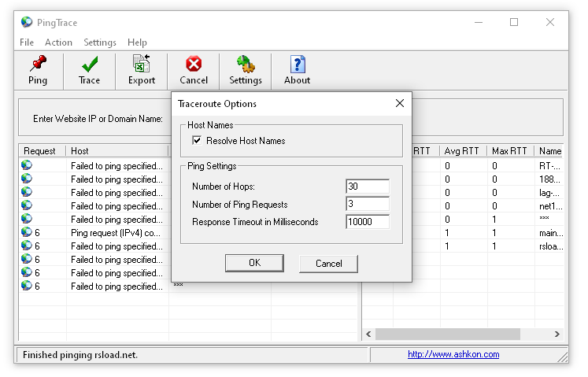588x377 pixels.
Task: Open the Help menu
Action: tap(137, 43)
